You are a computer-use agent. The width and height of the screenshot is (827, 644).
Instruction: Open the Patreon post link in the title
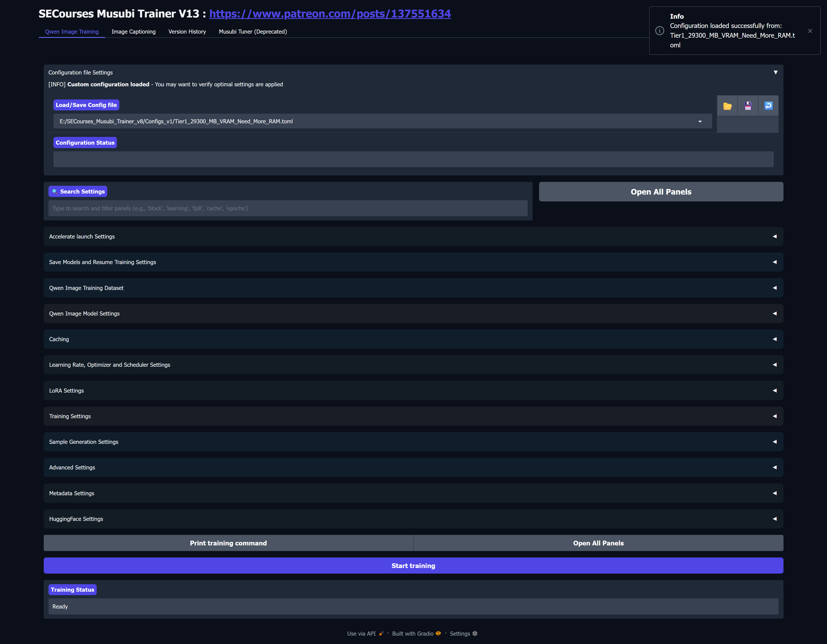(x=330, y=14)
